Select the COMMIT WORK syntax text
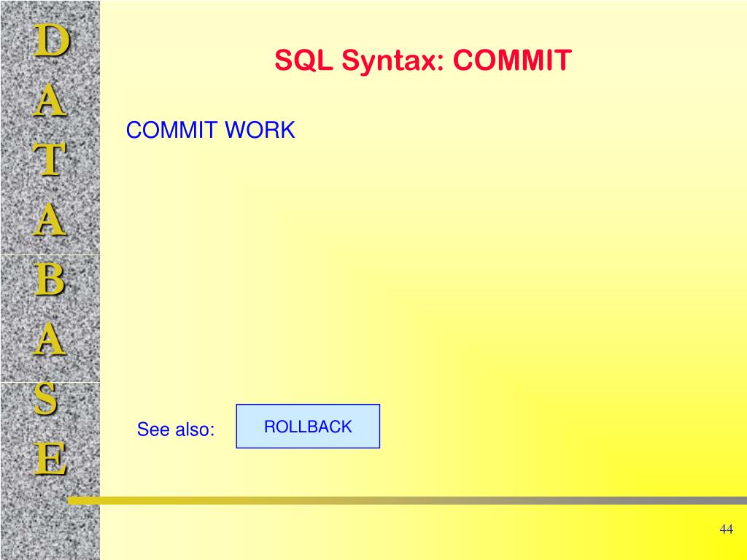Screen dimensions: 747x560 211,130
